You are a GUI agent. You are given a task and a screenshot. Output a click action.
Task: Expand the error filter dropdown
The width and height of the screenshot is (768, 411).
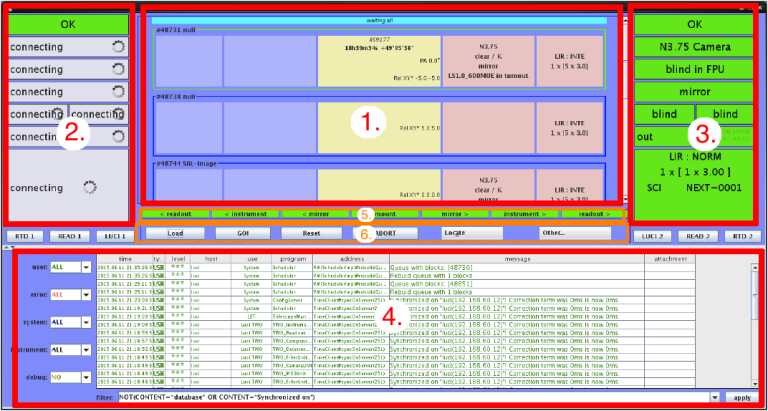pyautogui.click(x=86, y=295)
